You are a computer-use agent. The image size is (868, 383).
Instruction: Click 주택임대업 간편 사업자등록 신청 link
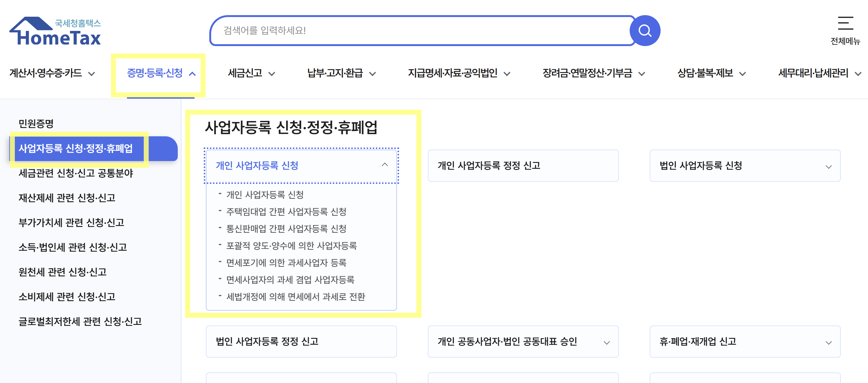point(286,211)
